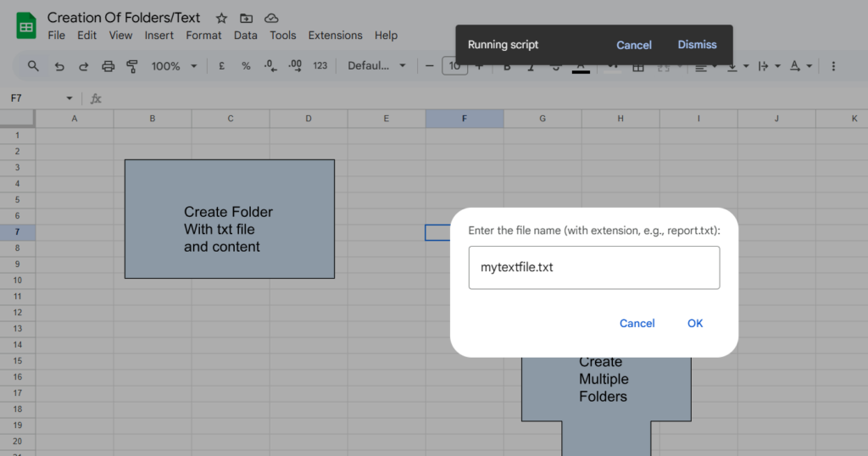
Task: Open the name box F7 dropdown arrow
Action: click(70, 98)
